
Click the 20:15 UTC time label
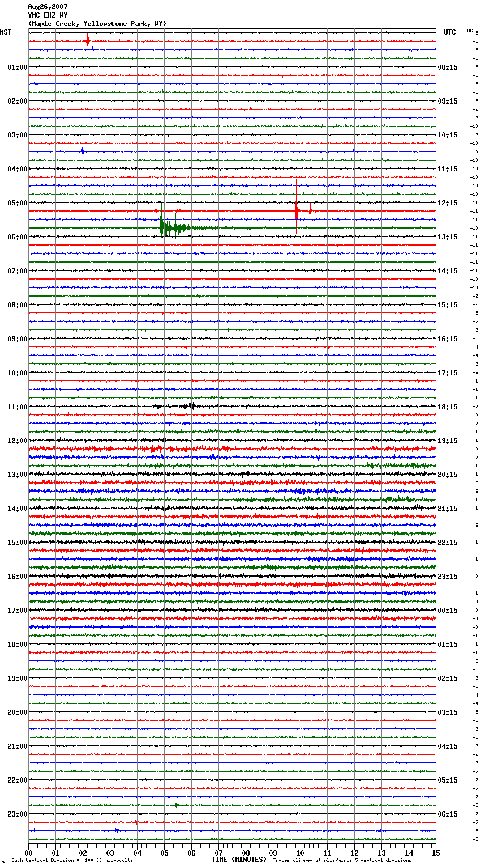click(x=448, y=475)
